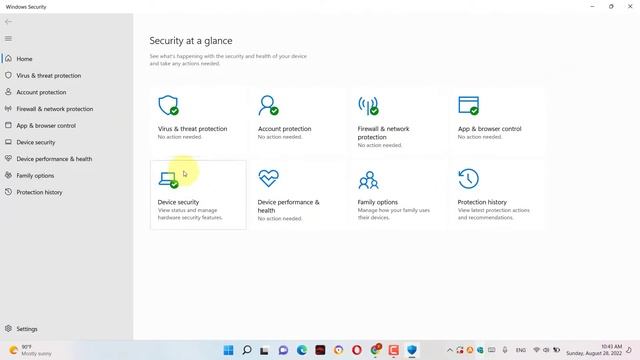Launch Microsoft Edge from the taskbar
Image resolution: width=640 pixels, height=360 pixels.
coord(302,350)
